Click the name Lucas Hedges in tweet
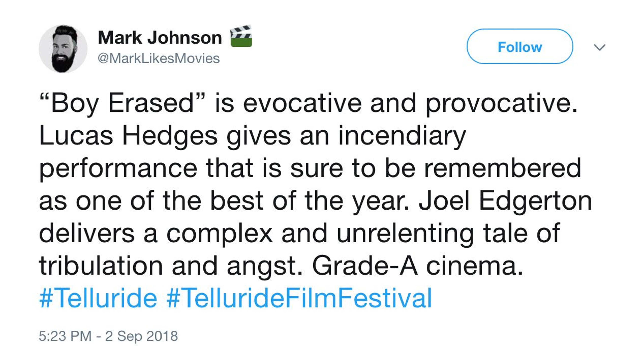 pos(128,136)
